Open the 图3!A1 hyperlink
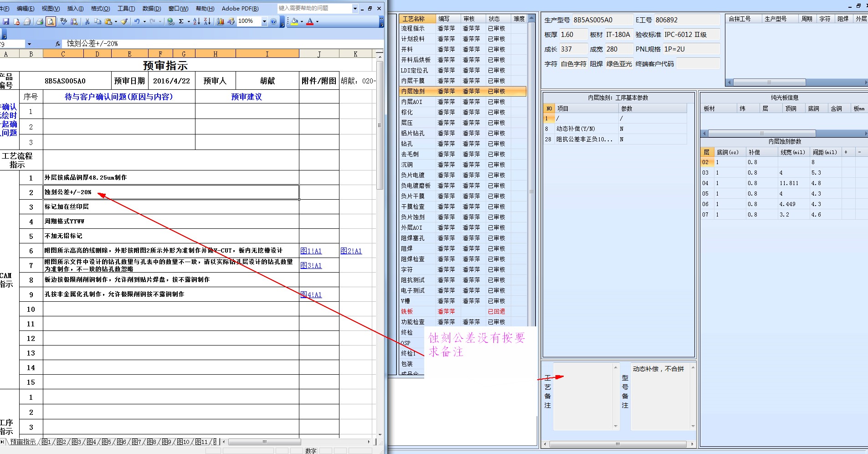Image resolution: width=868 pixels, height=454 pixels. (x=311, y=265)
